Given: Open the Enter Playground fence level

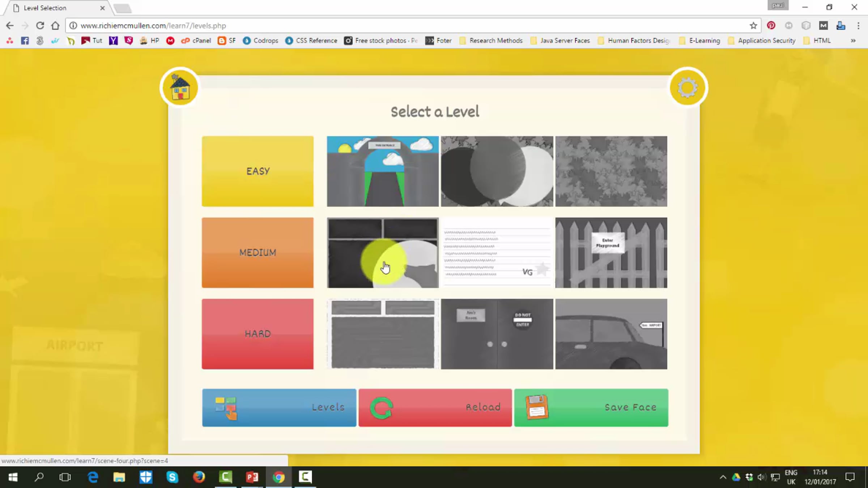Looking at the screenshot, I should [611, 253].
